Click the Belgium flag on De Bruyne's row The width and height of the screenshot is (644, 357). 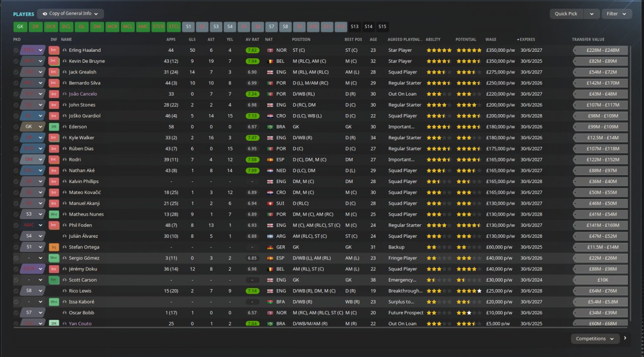click(270, 61)
